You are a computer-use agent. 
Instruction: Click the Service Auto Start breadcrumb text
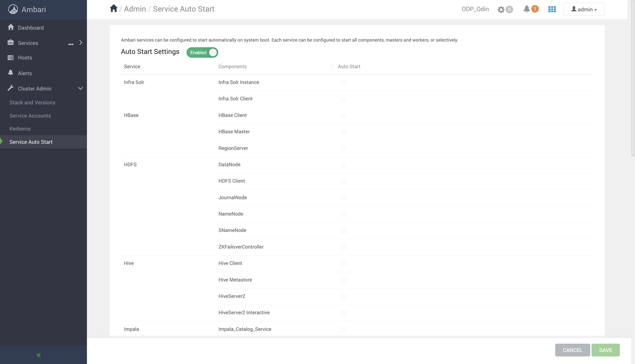click(x=184, y=9)
